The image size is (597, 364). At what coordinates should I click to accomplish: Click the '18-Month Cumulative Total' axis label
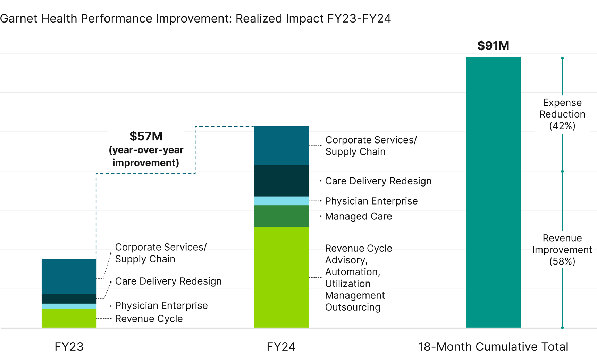click(x=493, y=347)
